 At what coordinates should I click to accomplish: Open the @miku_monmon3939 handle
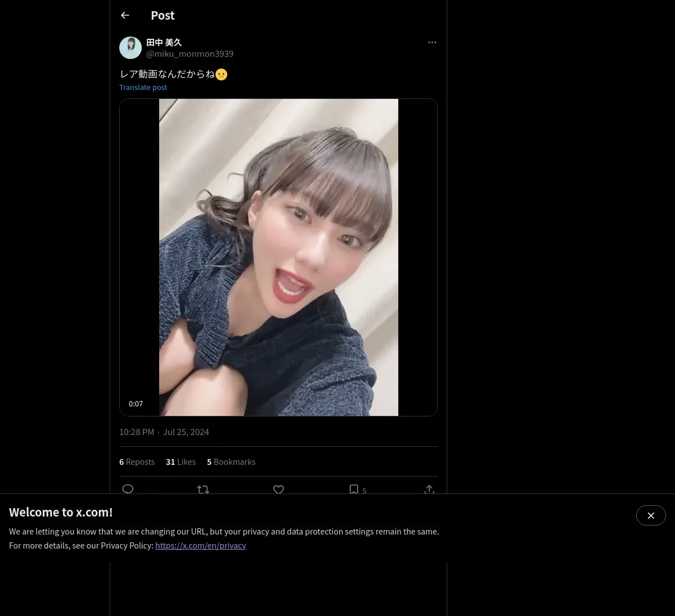click(190, 53)
